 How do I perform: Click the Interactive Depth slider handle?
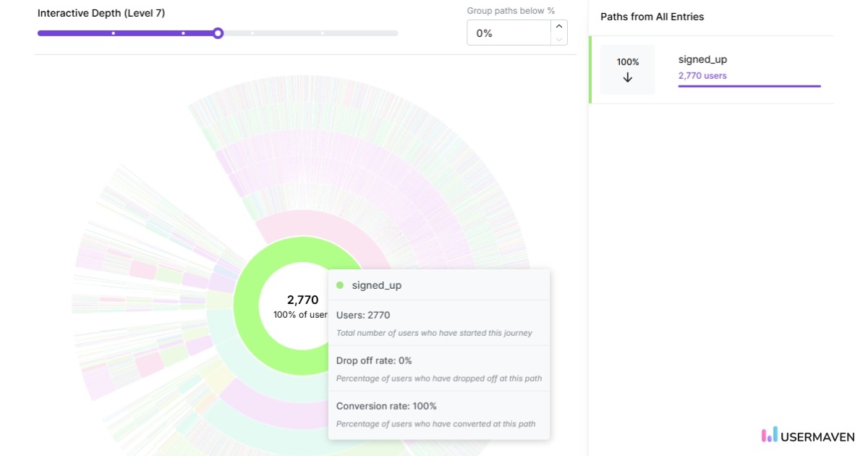[218, 33]
